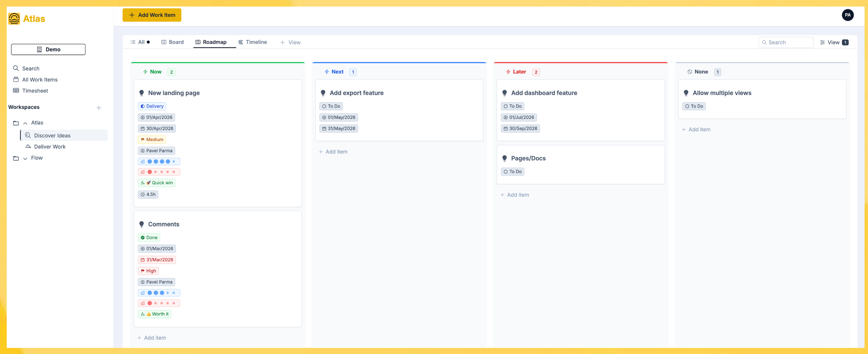Click the All Work Items icon
Image resolution: width=868 pixels, height=354 pixels.
[x=16, y=79]
